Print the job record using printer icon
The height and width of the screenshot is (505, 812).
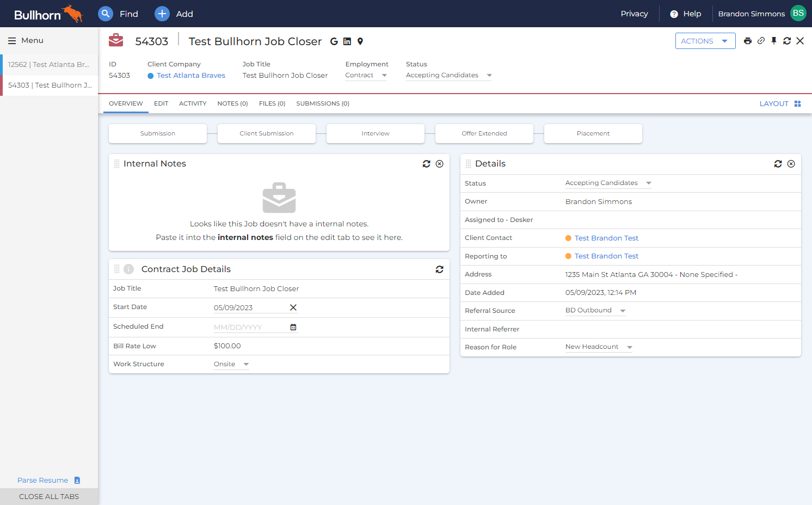pos(748,41)
